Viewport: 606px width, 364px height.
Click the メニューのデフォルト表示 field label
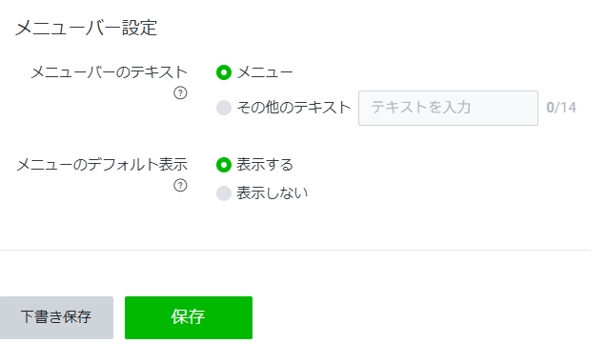[102, 165]
